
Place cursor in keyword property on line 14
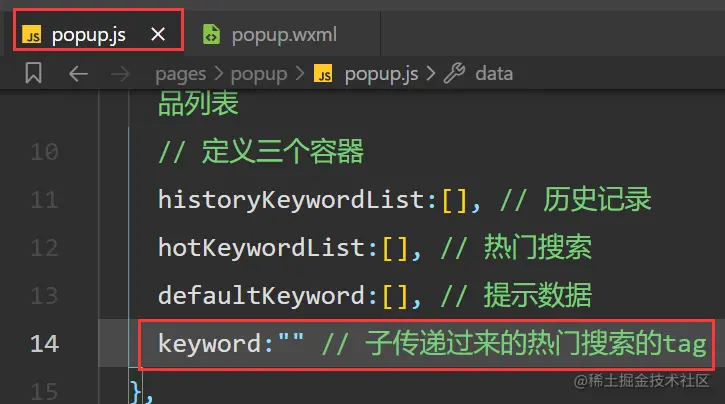click(x=209, y=344)
